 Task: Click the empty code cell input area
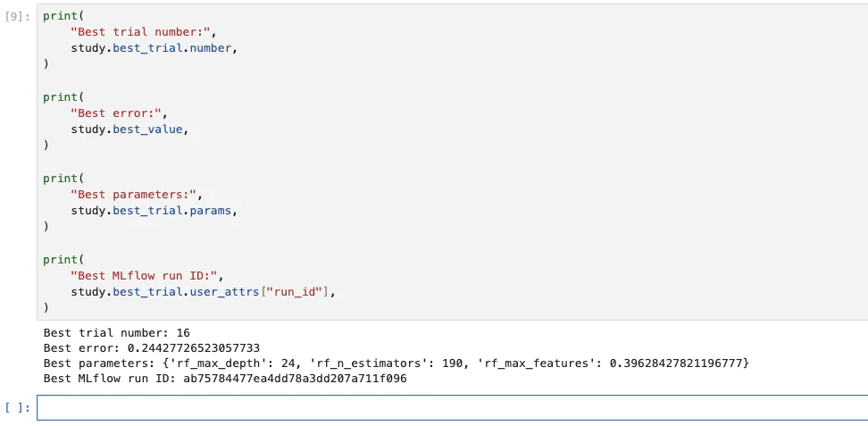(452, 407)
